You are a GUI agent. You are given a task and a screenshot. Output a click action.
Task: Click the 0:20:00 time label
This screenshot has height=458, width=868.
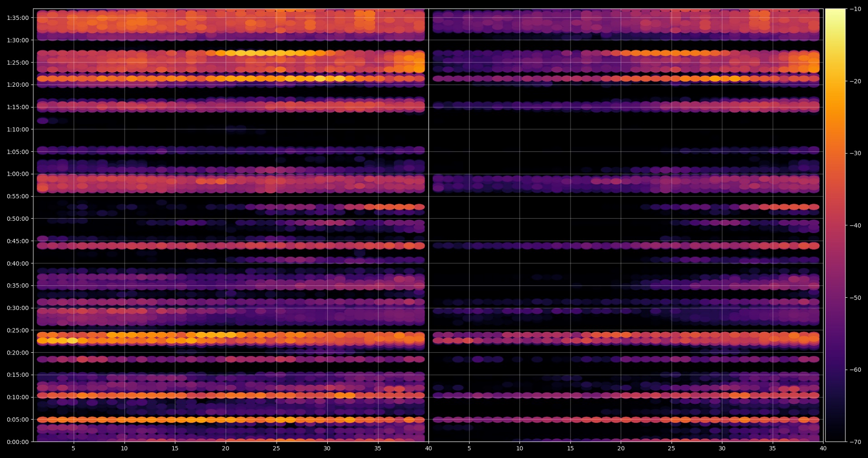pos(18,353)
